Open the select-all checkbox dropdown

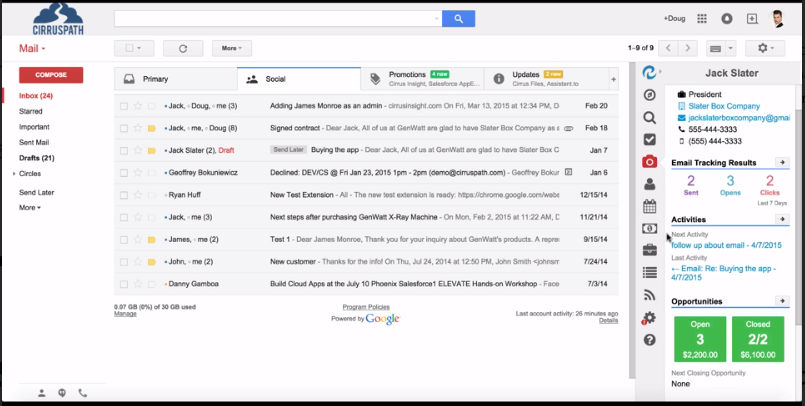[133, 48]
